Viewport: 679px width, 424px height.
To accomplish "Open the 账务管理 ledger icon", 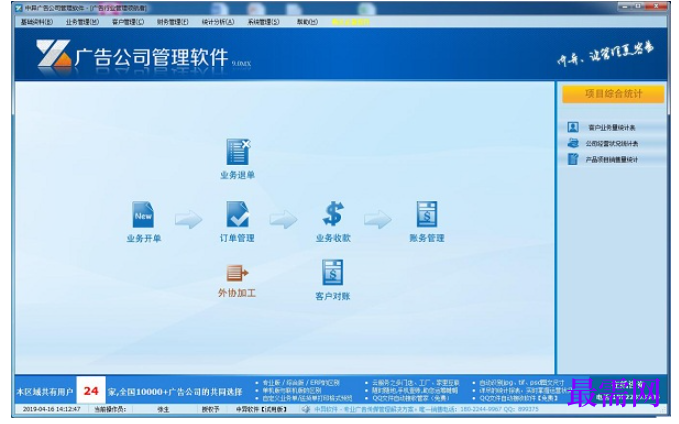I will [x=427, y=214].
